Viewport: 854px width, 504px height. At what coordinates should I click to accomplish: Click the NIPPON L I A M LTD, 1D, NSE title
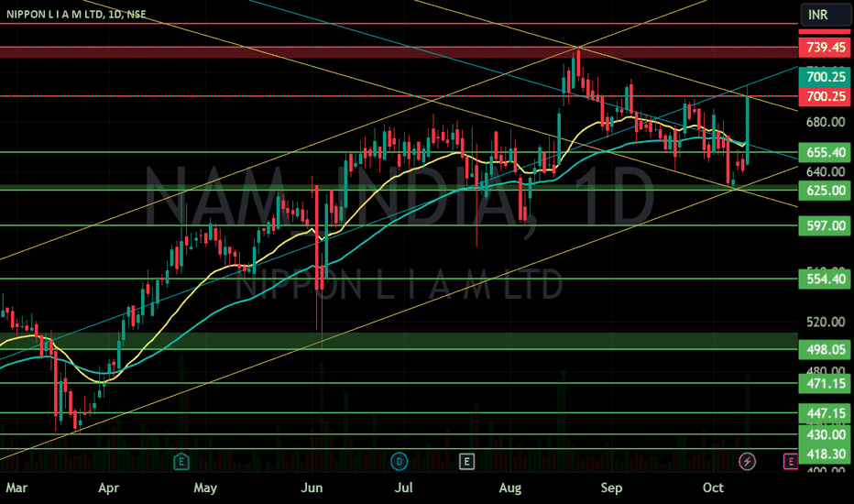tap(76, 14)
